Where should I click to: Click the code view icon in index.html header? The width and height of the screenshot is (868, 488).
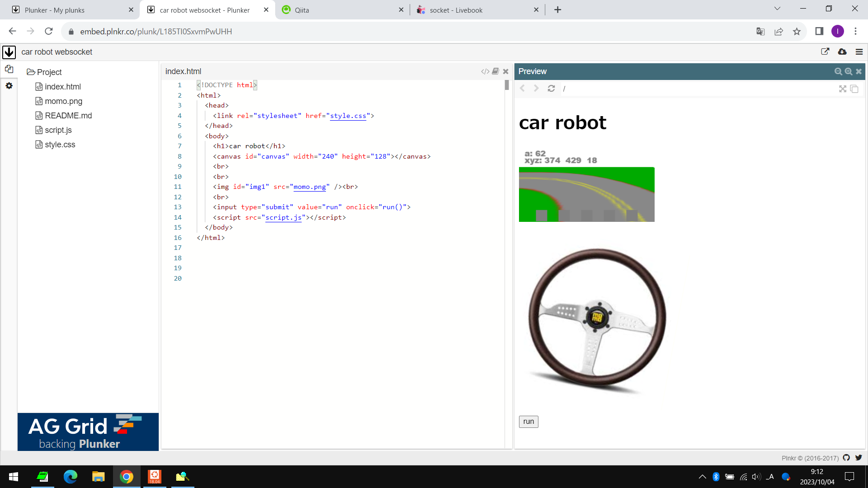485,71
